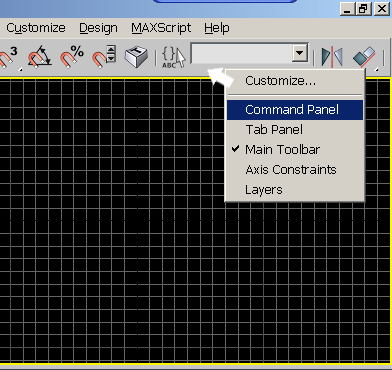Screen dimensions: 392x370
Task: Open the Help menu
Action: coord(217,28)
